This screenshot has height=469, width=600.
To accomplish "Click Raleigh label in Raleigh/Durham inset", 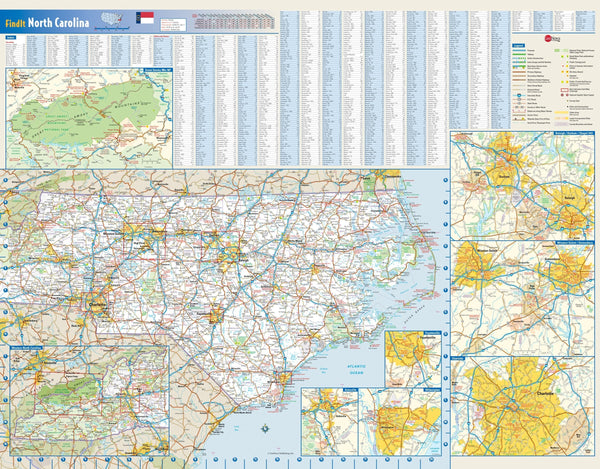I will click(x=569, y=198).
